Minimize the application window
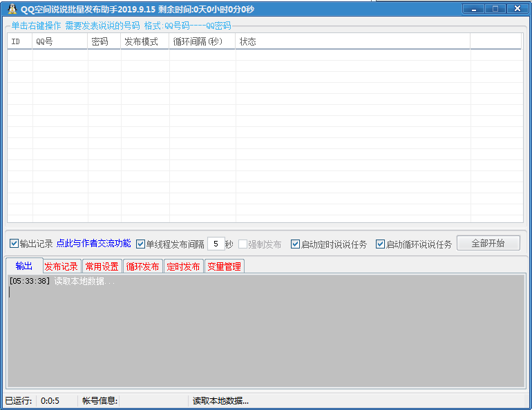This screenshot has height=410, width=532. [x=473, y=9]
